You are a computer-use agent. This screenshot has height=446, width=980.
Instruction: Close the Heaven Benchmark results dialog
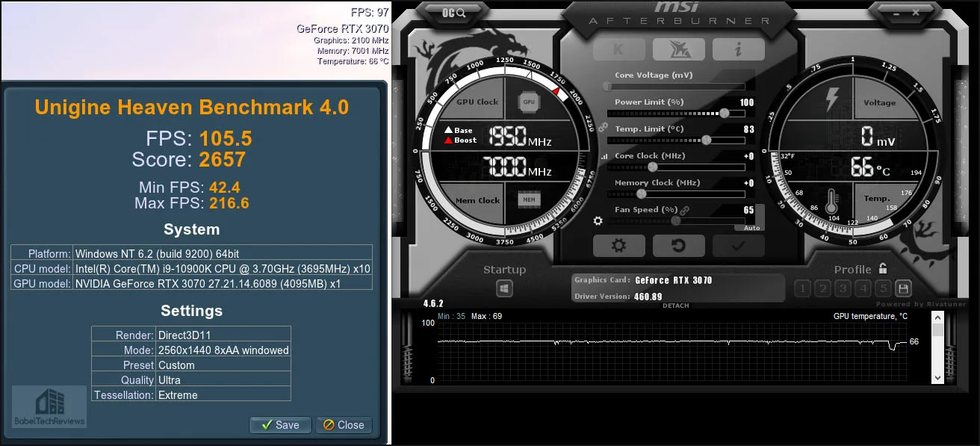343,424
